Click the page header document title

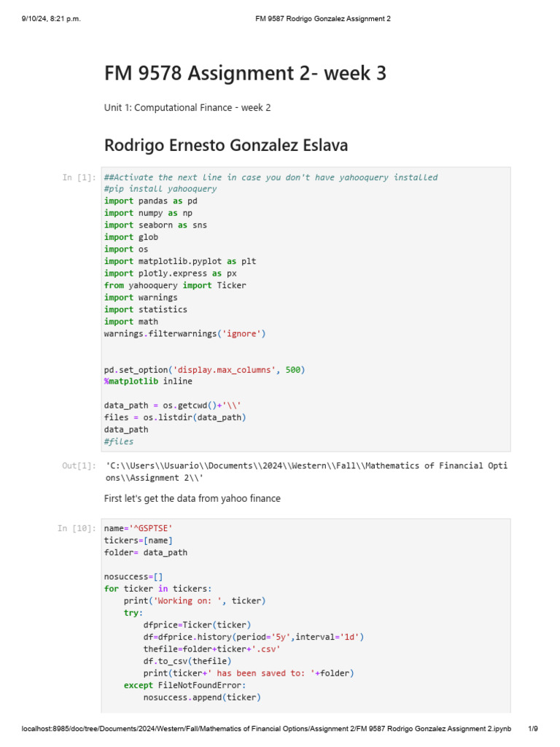(322, 19)
